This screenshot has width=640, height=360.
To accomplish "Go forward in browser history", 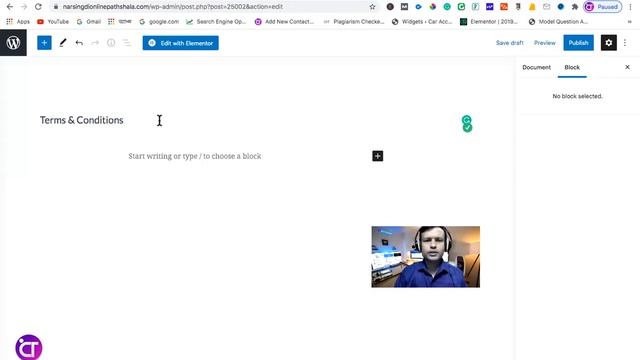I will point(24,7).
